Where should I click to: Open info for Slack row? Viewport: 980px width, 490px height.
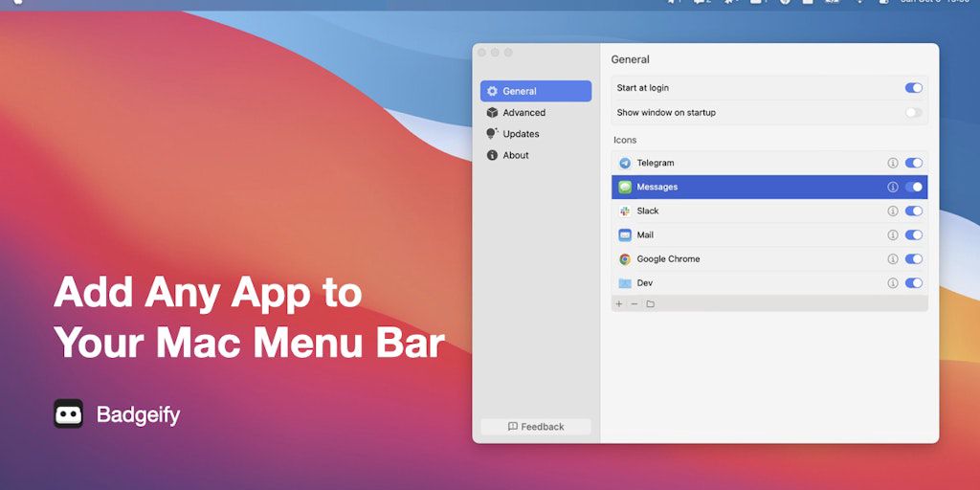click(x=893, y=212)
